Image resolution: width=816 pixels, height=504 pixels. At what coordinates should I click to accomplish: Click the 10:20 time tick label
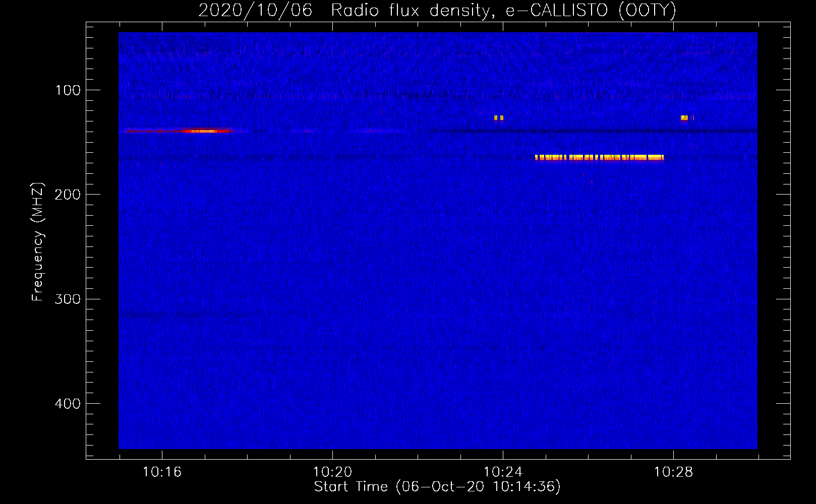coord(332,472)
